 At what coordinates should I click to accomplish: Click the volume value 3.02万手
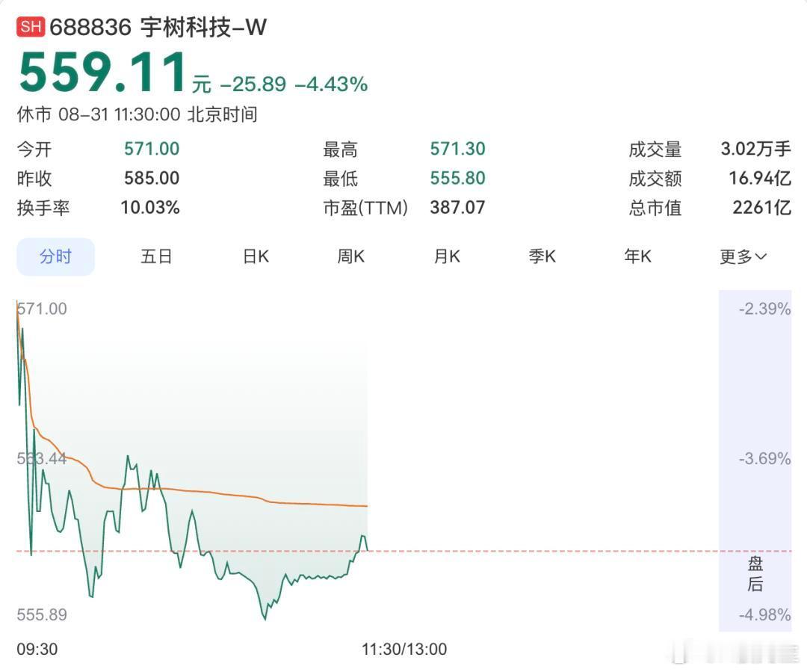755,149
